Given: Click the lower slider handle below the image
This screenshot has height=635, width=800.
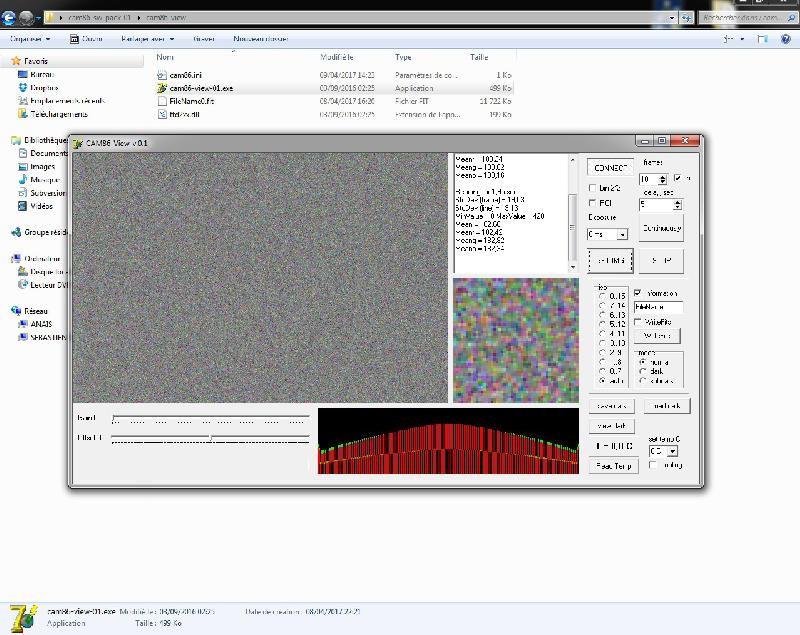Looking at the screenshot, I should click(211, 438).
